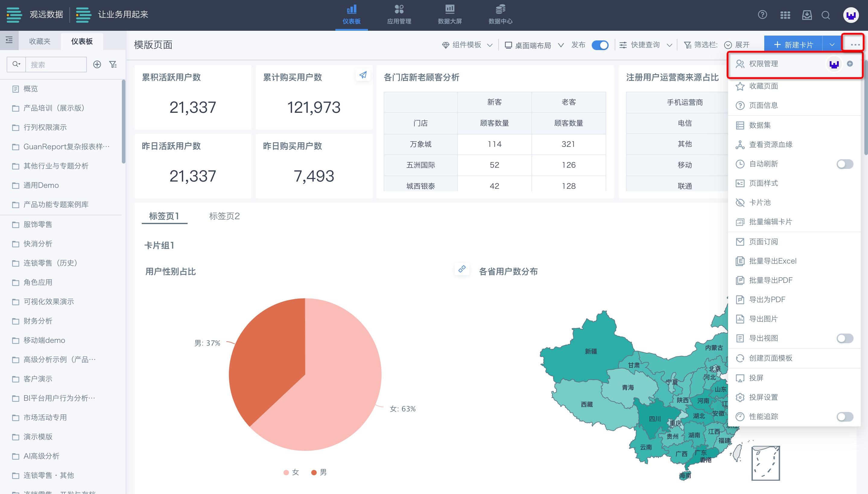Click the 女 legend swatch under pie chart

tap(286, 472)
